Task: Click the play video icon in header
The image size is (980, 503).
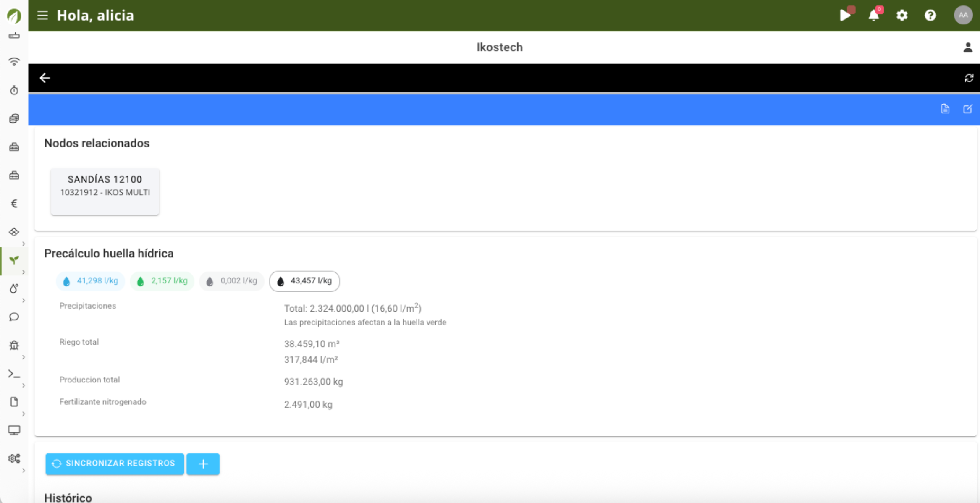Action: [844, 16]
